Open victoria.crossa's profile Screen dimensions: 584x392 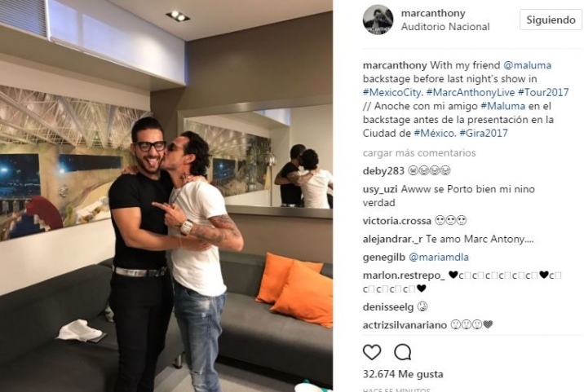pyautogui.click(x=396, y=221)
